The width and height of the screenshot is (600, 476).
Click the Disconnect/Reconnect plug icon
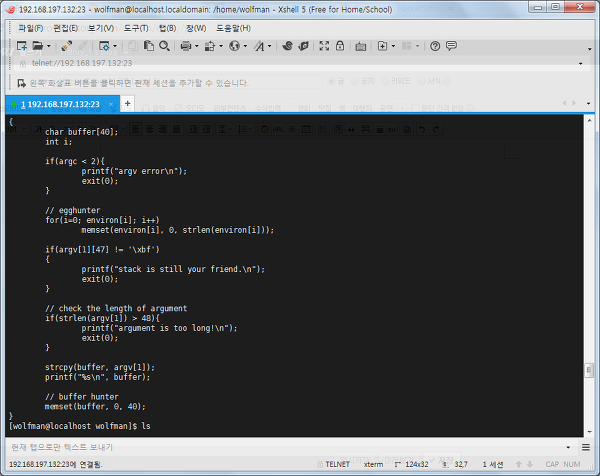[67, 46]
